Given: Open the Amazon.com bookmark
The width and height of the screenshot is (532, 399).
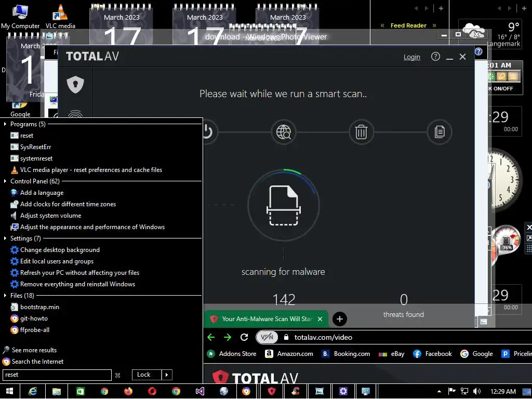Looking at the screenshot, I should [x=289, y=354].
